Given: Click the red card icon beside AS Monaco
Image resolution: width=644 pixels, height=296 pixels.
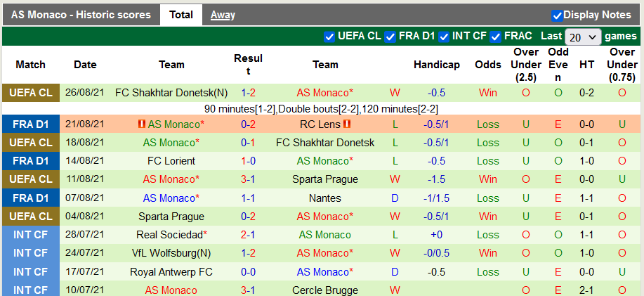Looking at the screenshot, I should tap(141, 124).
